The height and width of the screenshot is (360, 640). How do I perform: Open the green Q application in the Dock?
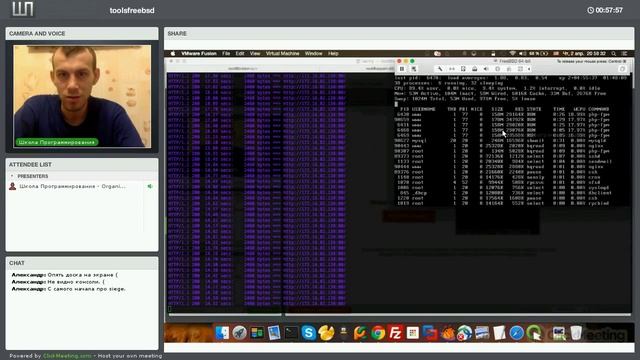(x=534, y=333)
